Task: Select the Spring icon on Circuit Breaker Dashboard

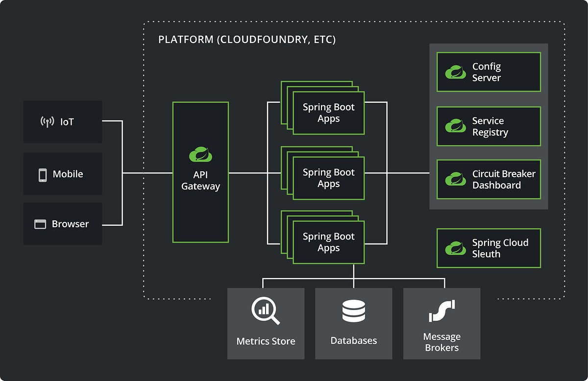Action: (456, 179)
